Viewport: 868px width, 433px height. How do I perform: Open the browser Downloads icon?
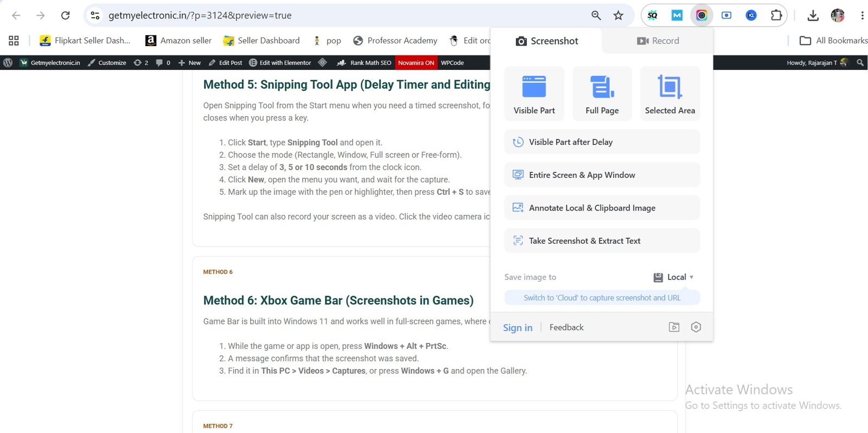point(813,16)
